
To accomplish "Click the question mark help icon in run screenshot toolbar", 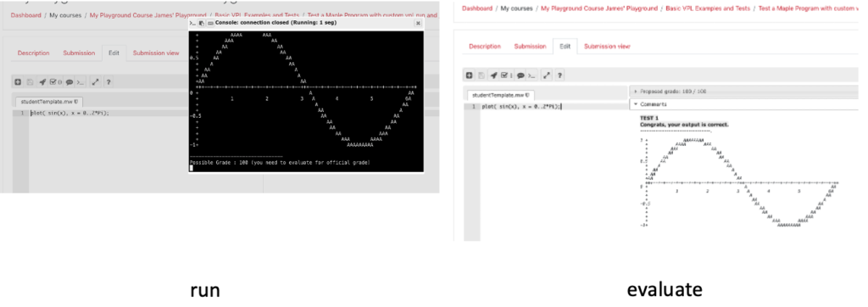I will 108,82.
